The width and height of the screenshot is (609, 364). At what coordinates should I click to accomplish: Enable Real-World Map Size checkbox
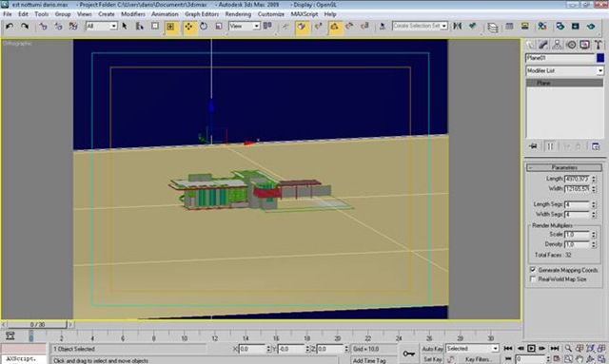533,278
